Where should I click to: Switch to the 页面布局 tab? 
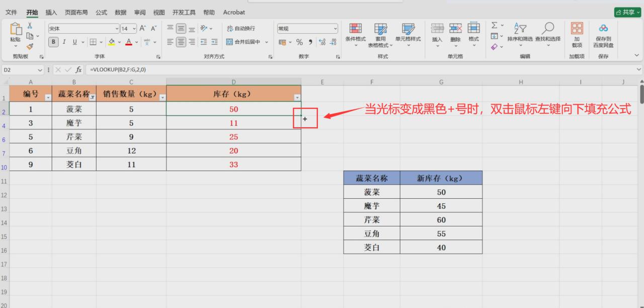click(76, 12)
